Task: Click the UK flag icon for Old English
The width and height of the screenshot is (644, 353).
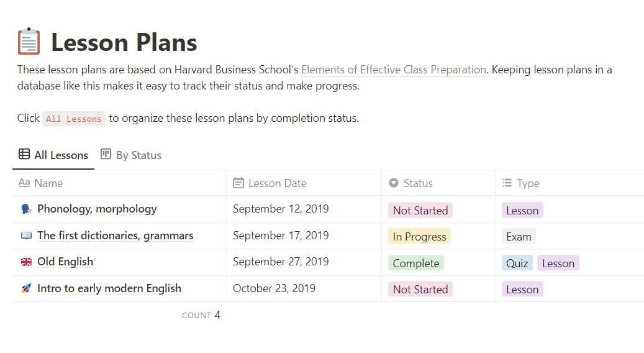Action: click(x=26, y=262)
